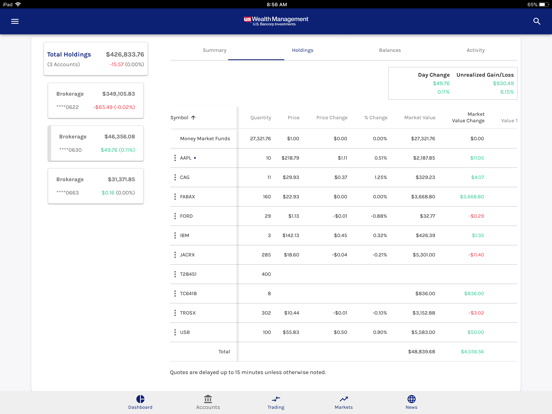
Task: Click the Unrealized Gain/Loss $930.49 value
Action: coord(503,83)
